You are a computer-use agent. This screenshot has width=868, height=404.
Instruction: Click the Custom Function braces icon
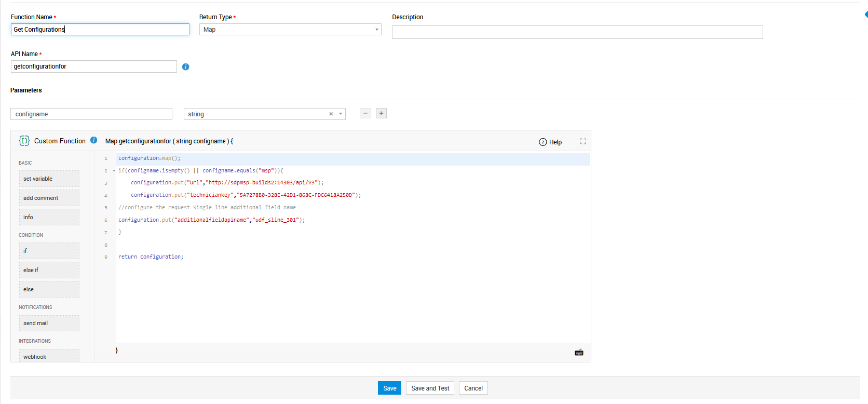pyautogui.click(x=24, y=141)
